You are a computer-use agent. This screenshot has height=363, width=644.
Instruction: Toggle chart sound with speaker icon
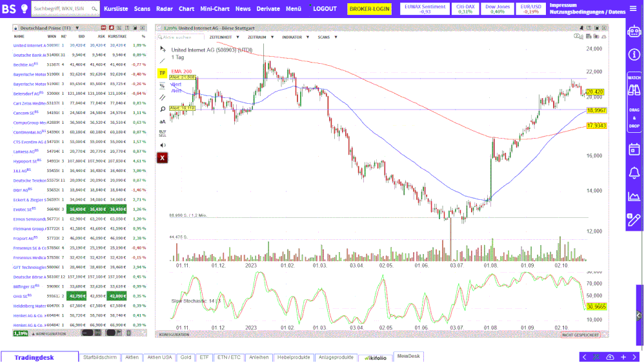163,145
